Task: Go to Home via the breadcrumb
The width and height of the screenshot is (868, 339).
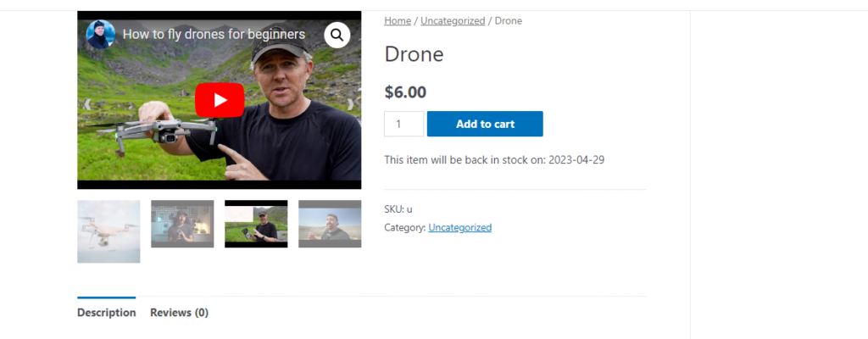Action: click(398, 20)
